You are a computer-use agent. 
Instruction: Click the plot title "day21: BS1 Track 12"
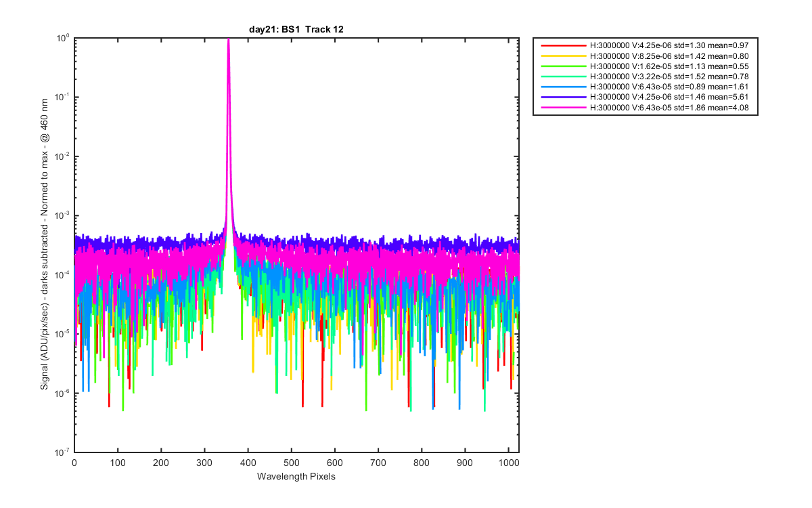296,28
